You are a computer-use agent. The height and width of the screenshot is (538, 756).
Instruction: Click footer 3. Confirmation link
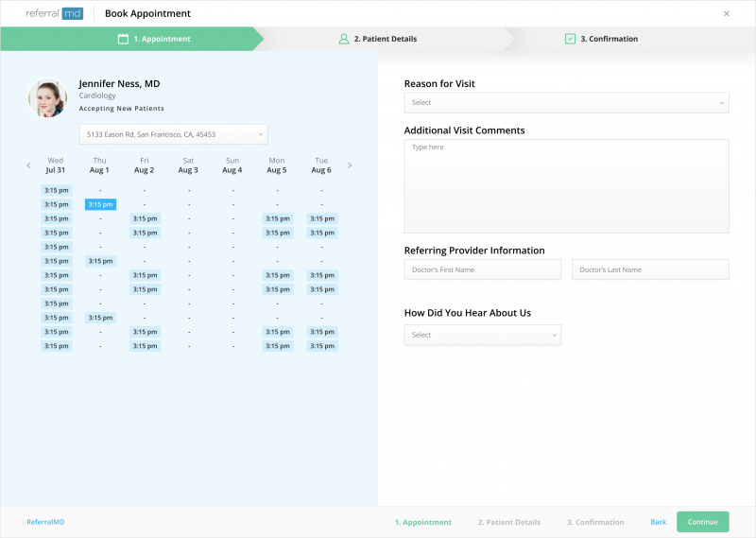595,522
